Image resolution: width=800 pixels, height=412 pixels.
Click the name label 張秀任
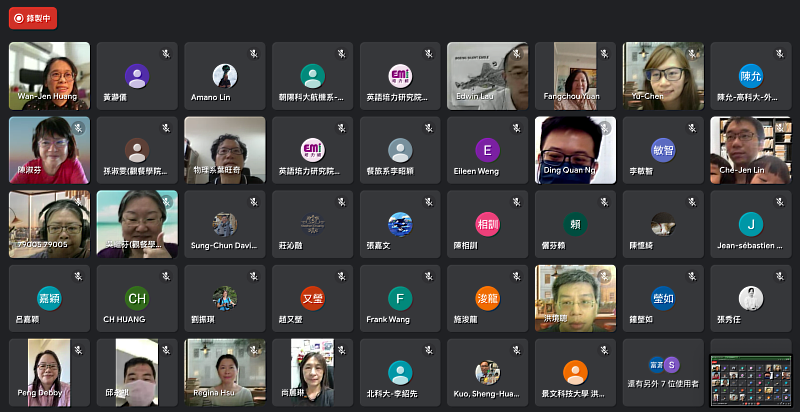pos(729,320)
